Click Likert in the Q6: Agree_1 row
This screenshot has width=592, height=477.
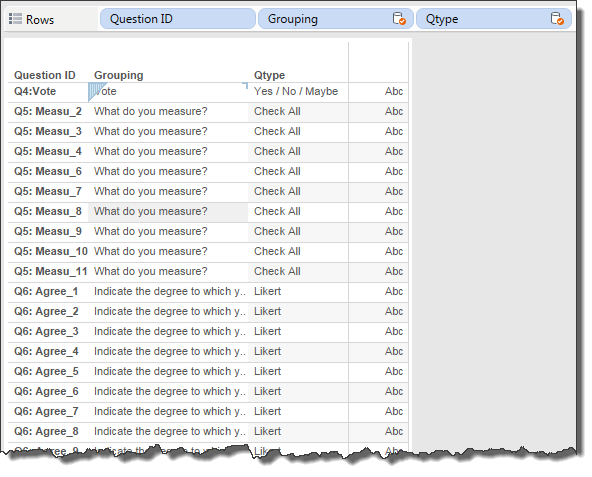[267, 292]
